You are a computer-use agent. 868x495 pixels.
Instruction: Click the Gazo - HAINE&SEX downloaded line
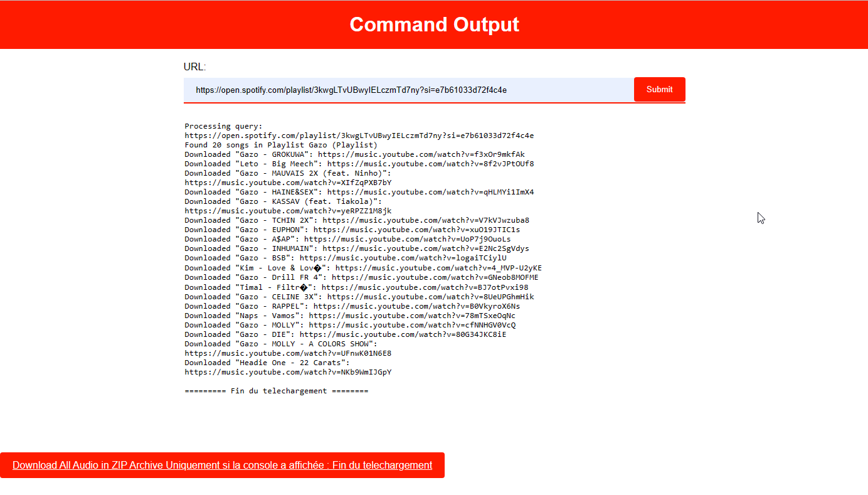(x=359, y=192)
